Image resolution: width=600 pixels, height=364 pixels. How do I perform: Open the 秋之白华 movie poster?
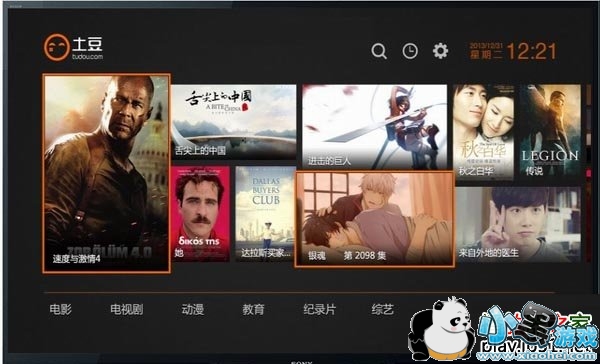[x=483, y=132]
